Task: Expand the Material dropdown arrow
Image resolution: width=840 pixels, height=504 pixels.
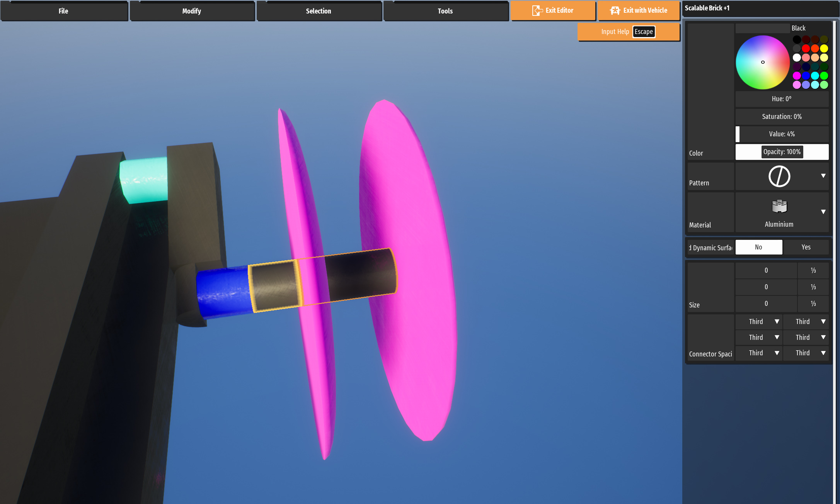Action: 823,212
